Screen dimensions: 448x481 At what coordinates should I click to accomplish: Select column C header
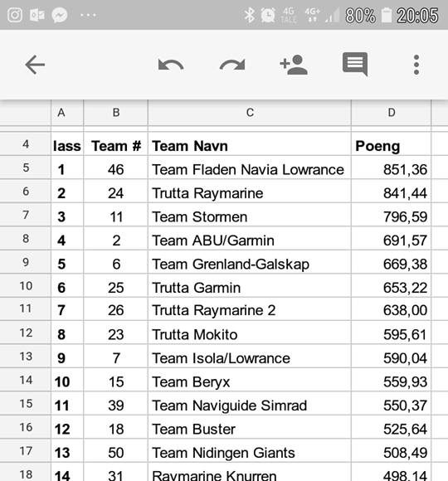pos(250,113)
